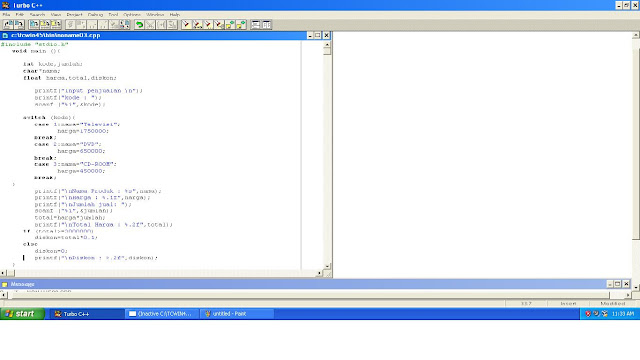This screenshot has height=360, width=640.
Task: Click right arrow of code editor horizontal scrollbar
Action: pos(320,273)
